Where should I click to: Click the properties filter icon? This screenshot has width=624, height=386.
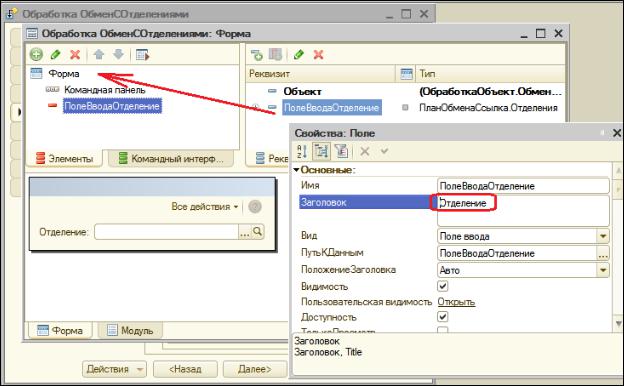[341, 151]
